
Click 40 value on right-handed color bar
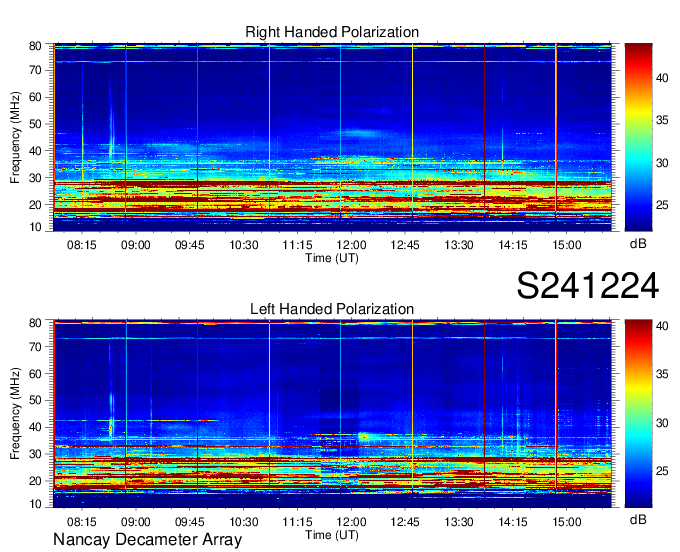[x=662, y=78]
